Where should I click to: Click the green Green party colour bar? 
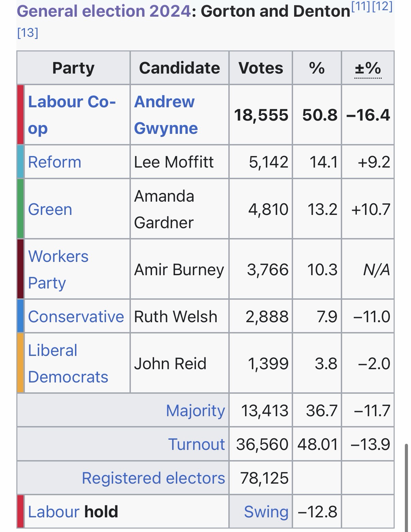click(x=20, y=209)
